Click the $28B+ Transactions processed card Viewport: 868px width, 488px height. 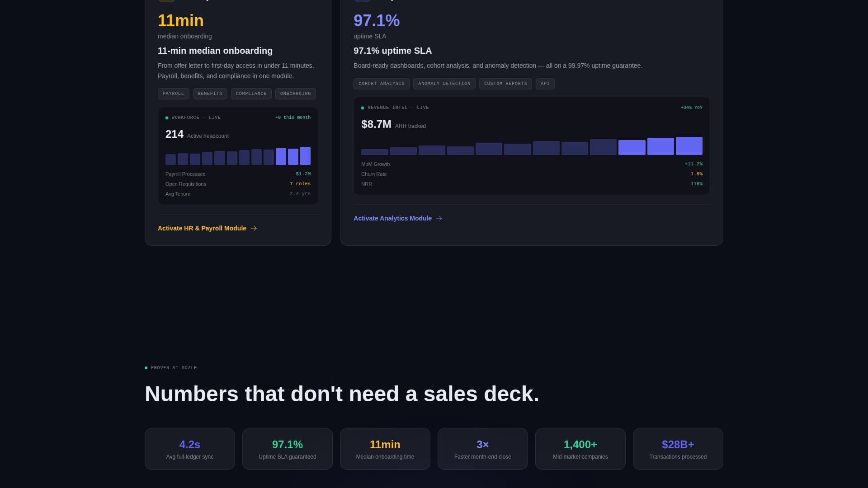[678, 449]
